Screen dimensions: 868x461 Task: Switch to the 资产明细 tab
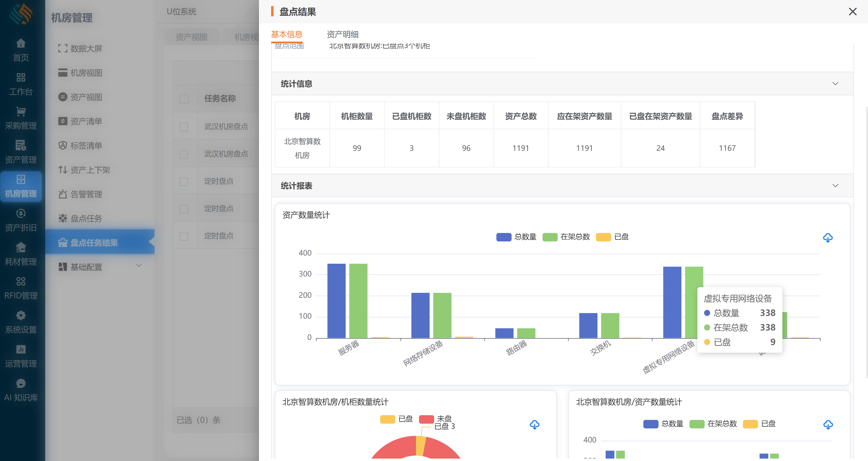342,34
